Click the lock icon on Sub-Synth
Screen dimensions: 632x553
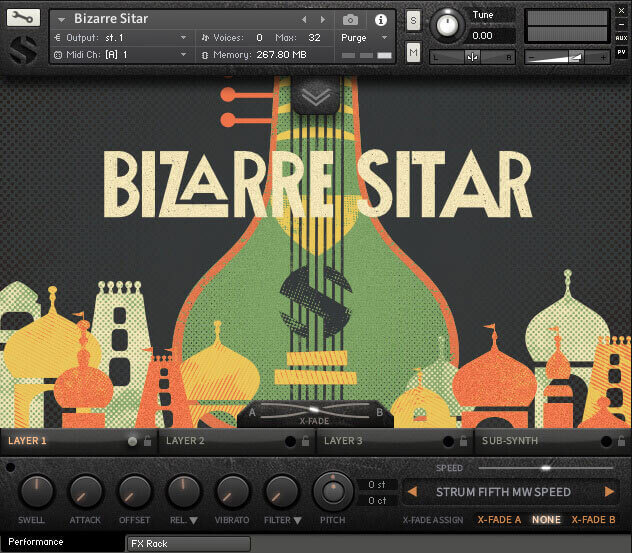(x=622, y=441)
